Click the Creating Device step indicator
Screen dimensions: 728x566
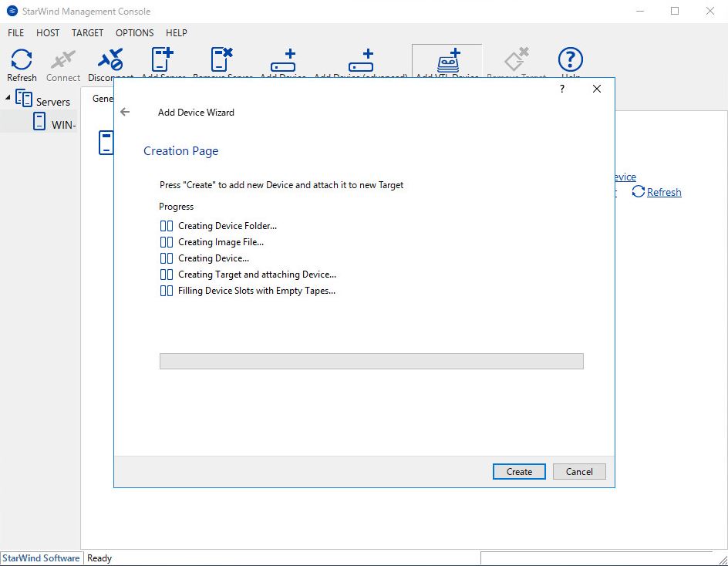[x=167, y=258]
